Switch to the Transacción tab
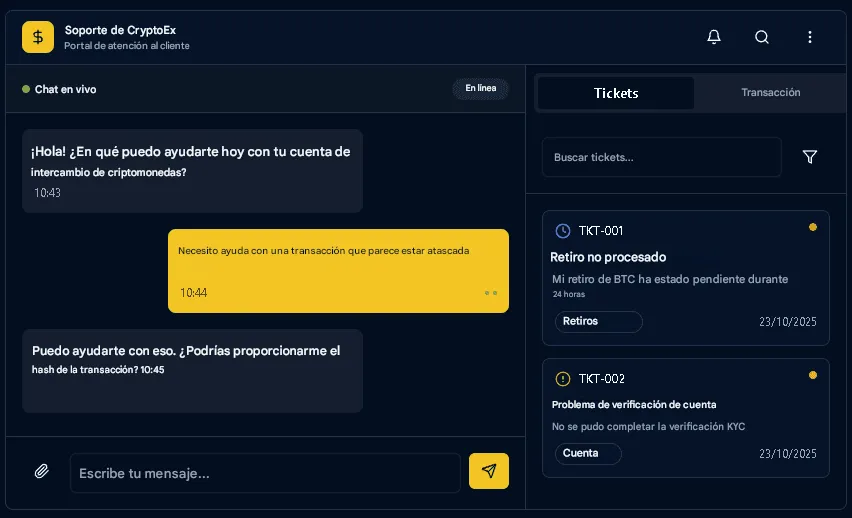 pos(770,92)
